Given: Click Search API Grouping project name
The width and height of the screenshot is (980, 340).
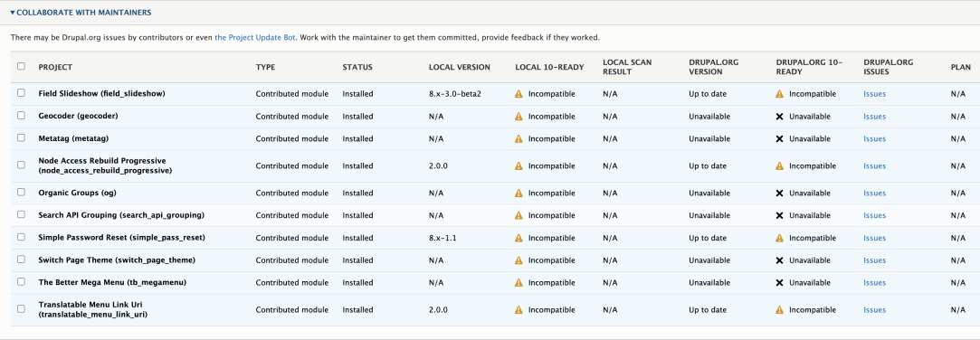Looking at the screenshot, I should coord(121,215).
